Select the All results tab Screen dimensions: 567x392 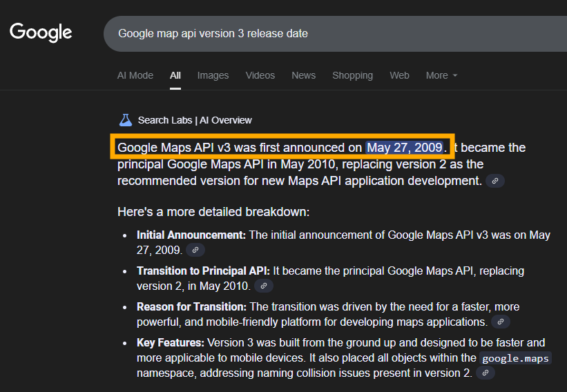coord(175,75)
